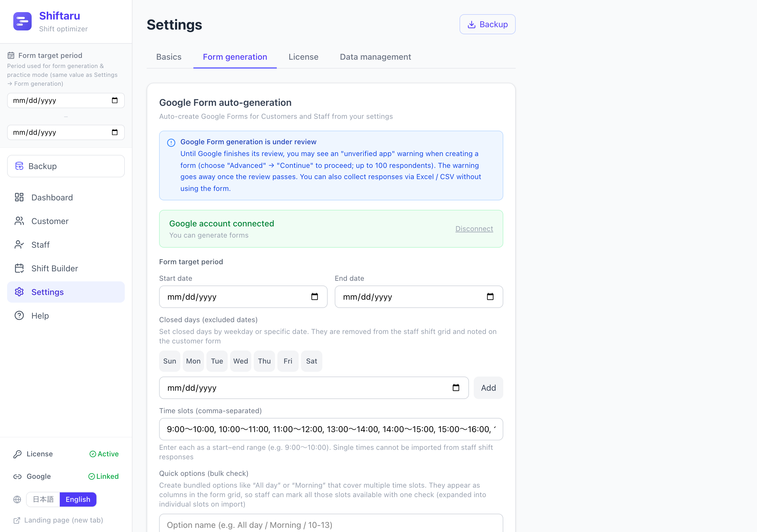Focus the closed day date input
This screenshot has width=757, height=532.
point(314,388)
